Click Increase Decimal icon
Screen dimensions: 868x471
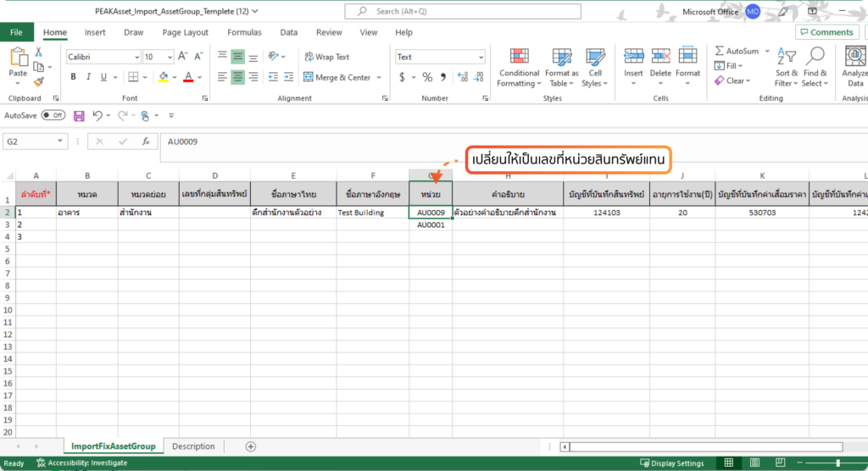463,77
